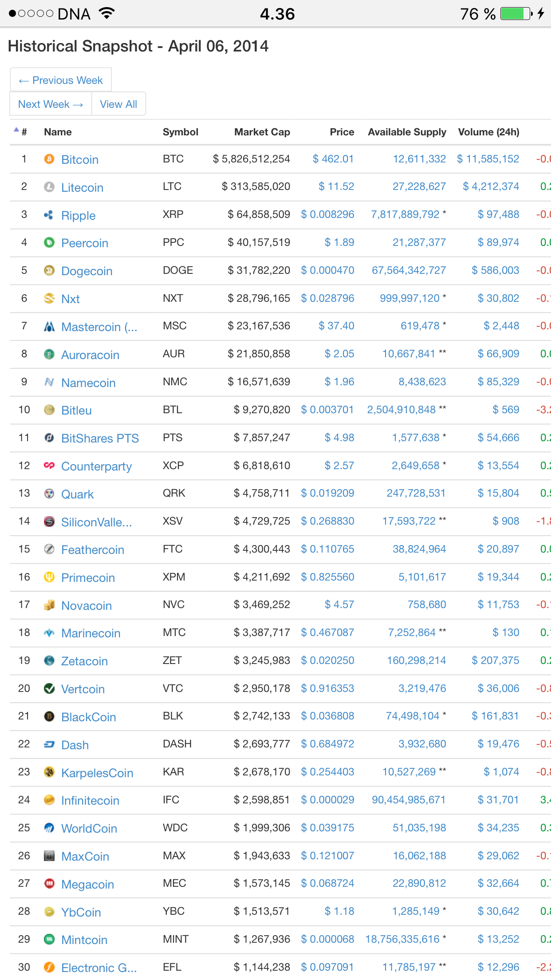Click the Namecoin logo icon
Image resolution: width=551 pixels, height=980 pixels.
pos(49,382)
